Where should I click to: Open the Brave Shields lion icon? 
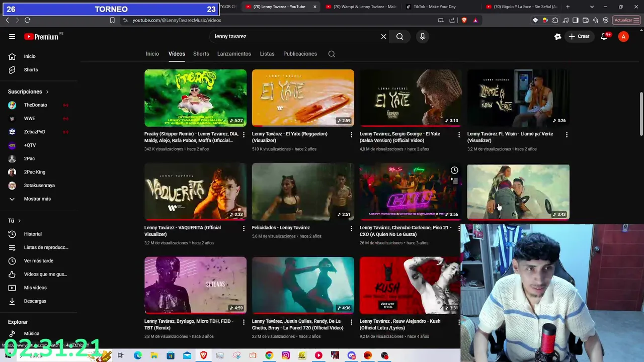tap(464, 20)
